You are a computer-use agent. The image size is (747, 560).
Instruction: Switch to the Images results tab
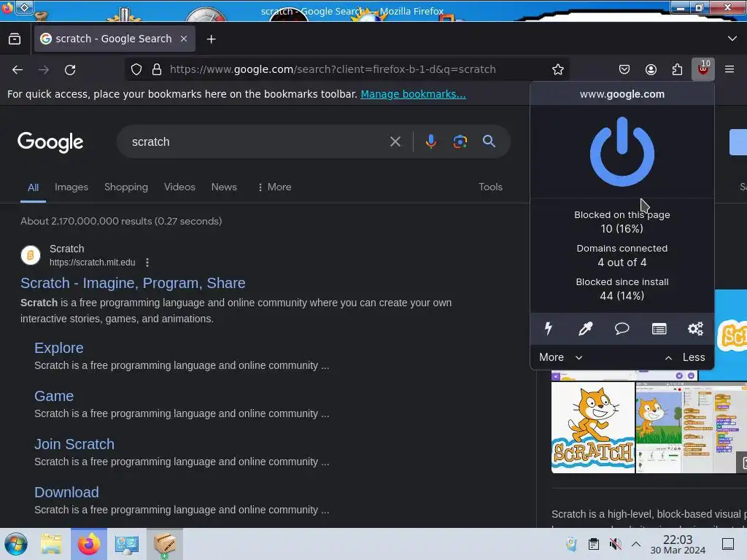(x=71, y=187)
